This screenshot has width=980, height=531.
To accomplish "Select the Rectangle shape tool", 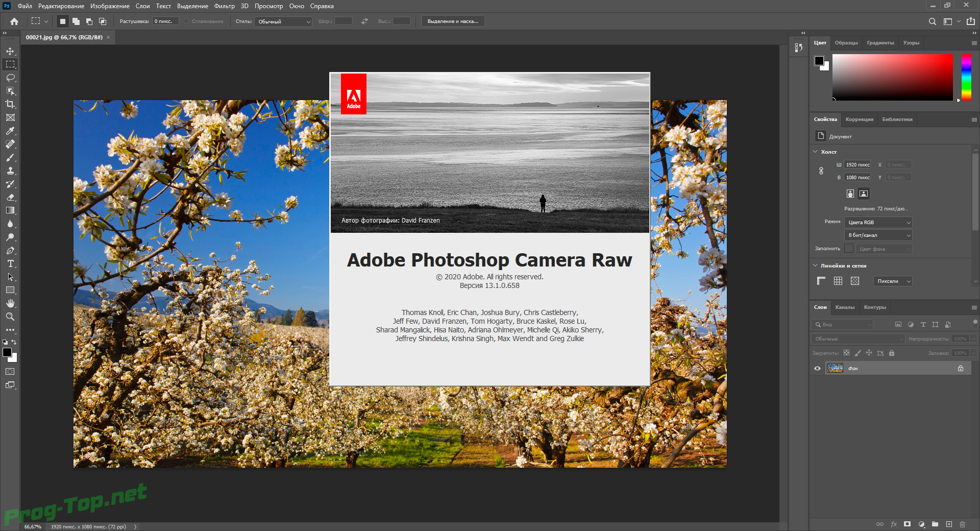I will (x=10, y=290).
